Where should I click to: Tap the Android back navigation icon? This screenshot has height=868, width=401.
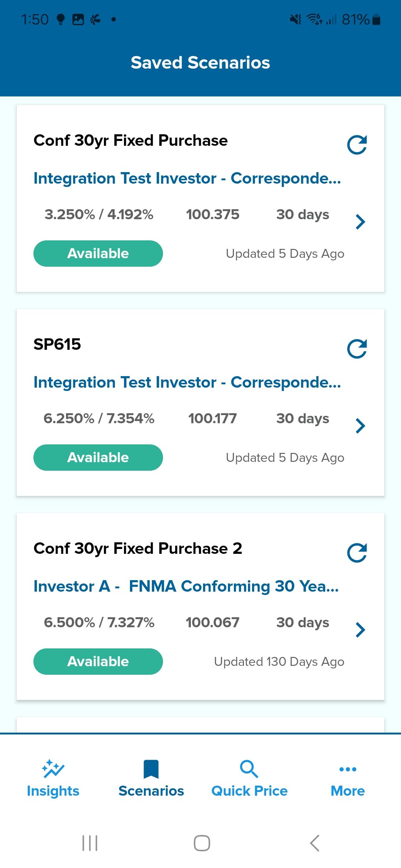tap(314, 843)
